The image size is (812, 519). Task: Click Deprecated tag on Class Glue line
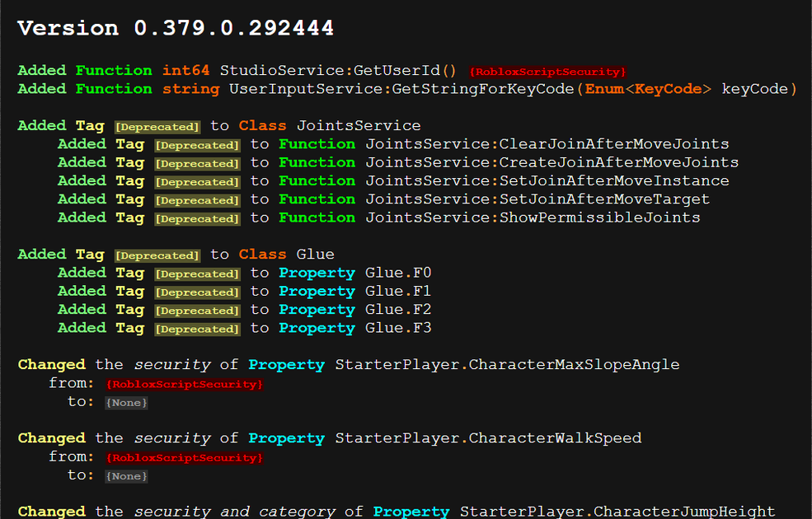157,255
